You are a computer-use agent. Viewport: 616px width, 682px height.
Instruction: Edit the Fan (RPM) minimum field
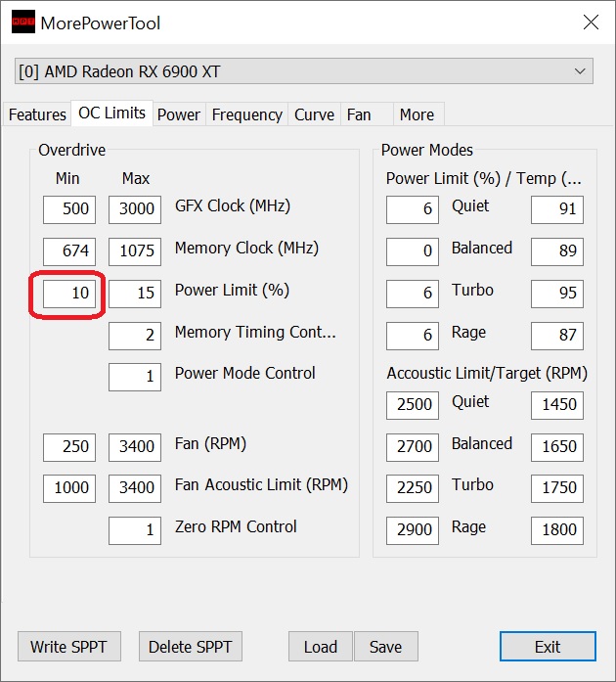69,447
